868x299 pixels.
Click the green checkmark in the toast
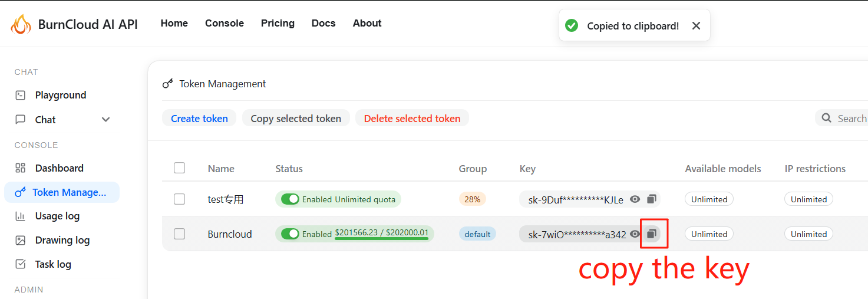click(x=571, y=25)
